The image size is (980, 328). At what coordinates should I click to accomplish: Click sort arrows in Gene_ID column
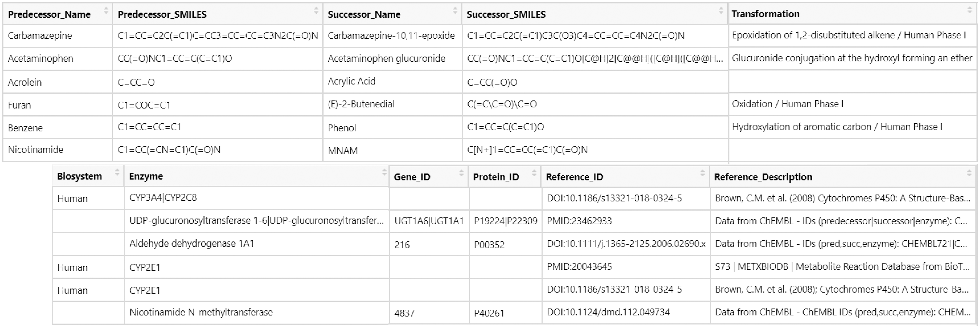point(461,173)
